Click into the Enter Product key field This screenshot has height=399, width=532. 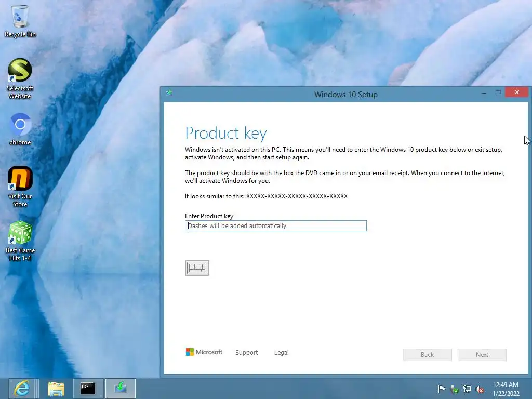(275, 225)
